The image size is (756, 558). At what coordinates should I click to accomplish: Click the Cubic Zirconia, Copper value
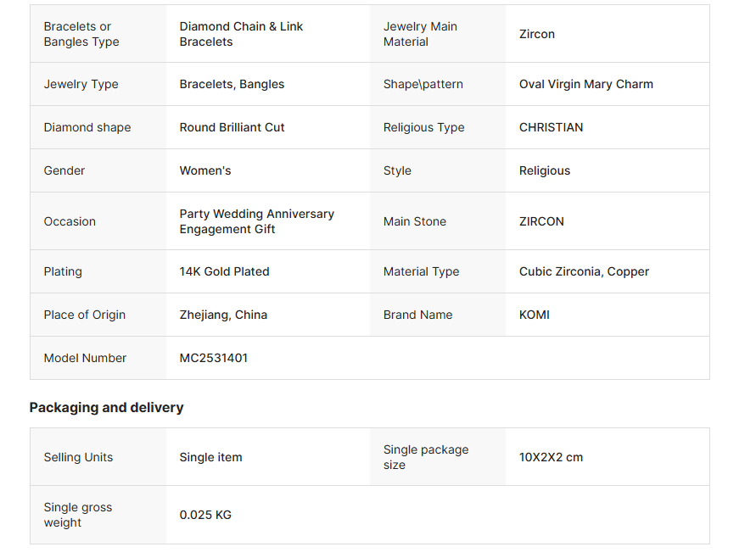(584, 271)
